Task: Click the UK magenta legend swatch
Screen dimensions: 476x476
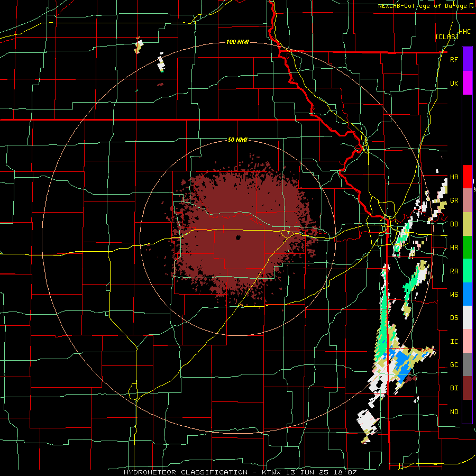Action: tap(467, 83)
